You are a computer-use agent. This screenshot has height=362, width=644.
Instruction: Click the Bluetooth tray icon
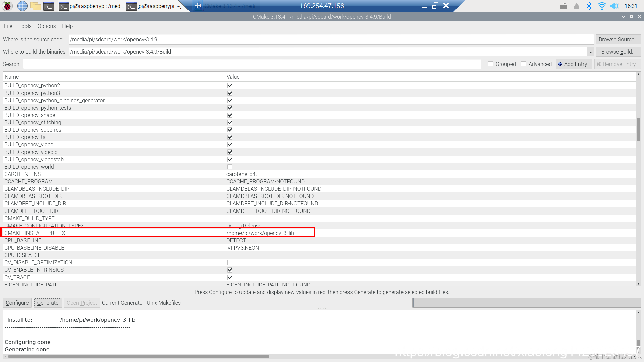589,6
